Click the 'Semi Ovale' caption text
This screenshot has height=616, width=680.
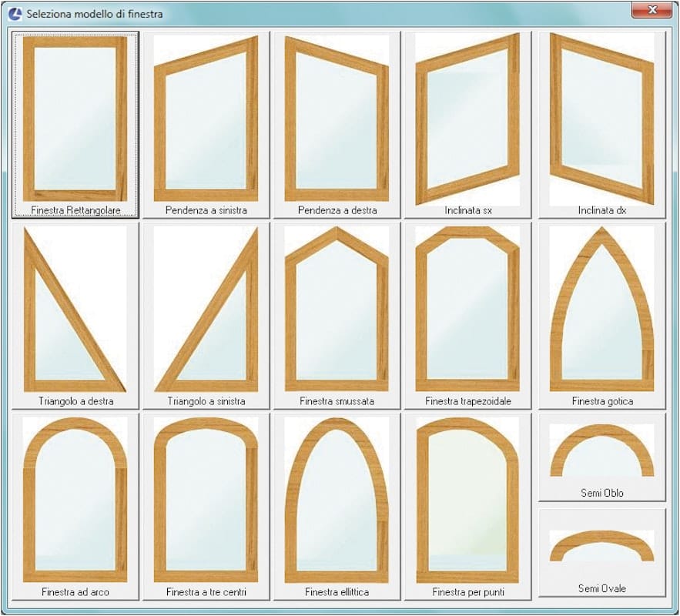(601, 589)
